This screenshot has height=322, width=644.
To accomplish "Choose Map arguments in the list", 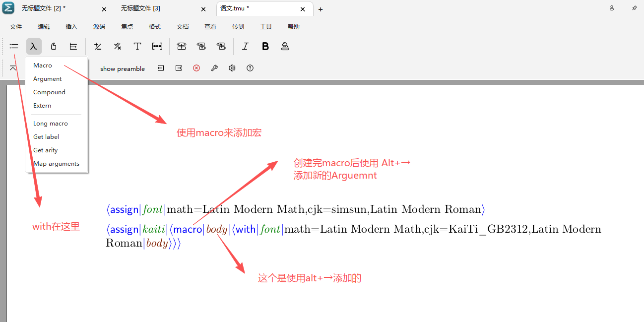I will tap(56, 164).
